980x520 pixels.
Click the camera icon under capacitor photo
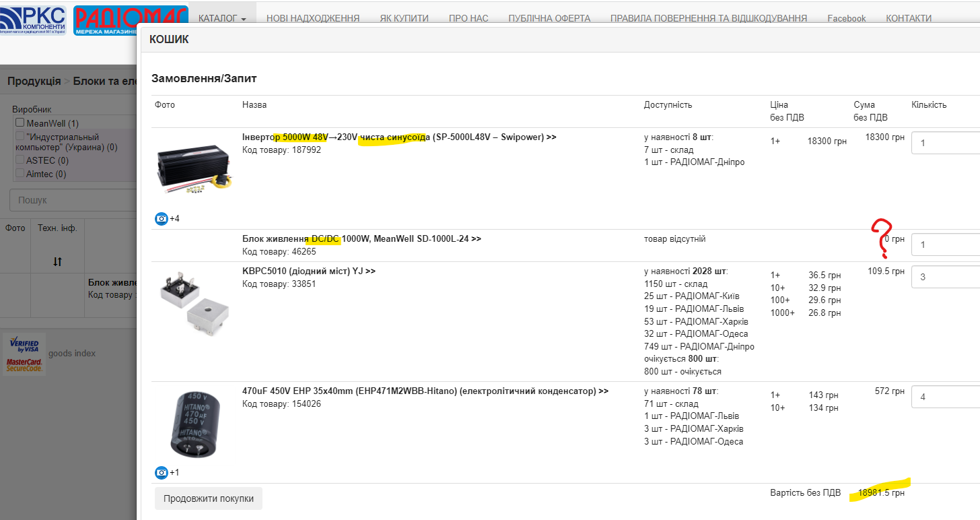[162, 472]
